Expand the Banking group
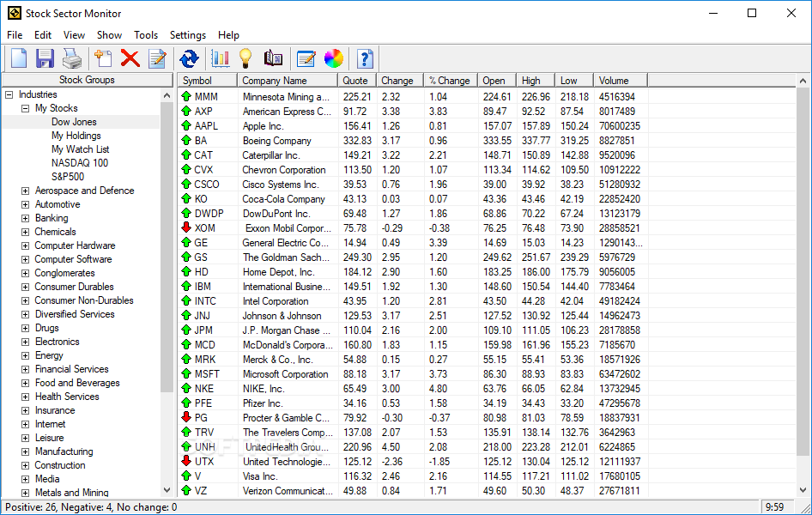The height and width of the screenshot is (515, 812). coord(25,218)
